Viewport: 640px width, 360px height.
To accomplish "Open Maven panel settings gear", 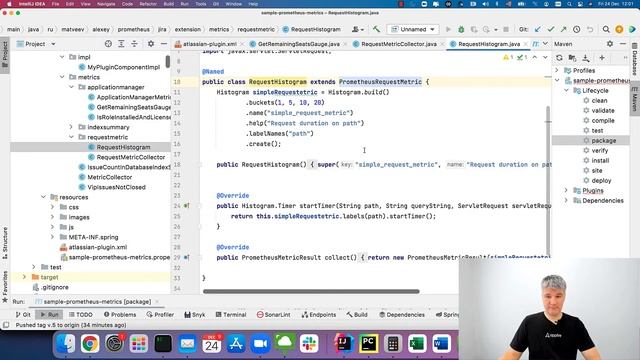I will coord(610,44).
